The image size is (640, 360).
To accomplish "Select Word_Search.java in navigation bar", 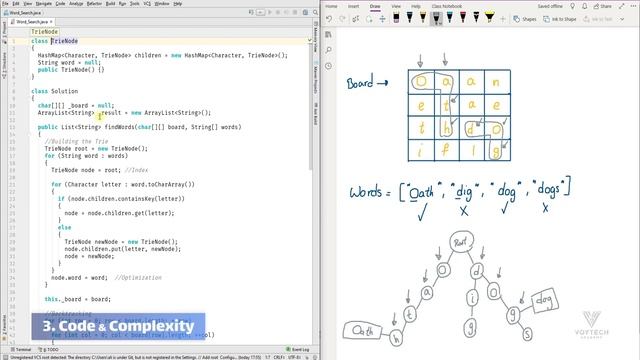I will click(x=22, y=13).
